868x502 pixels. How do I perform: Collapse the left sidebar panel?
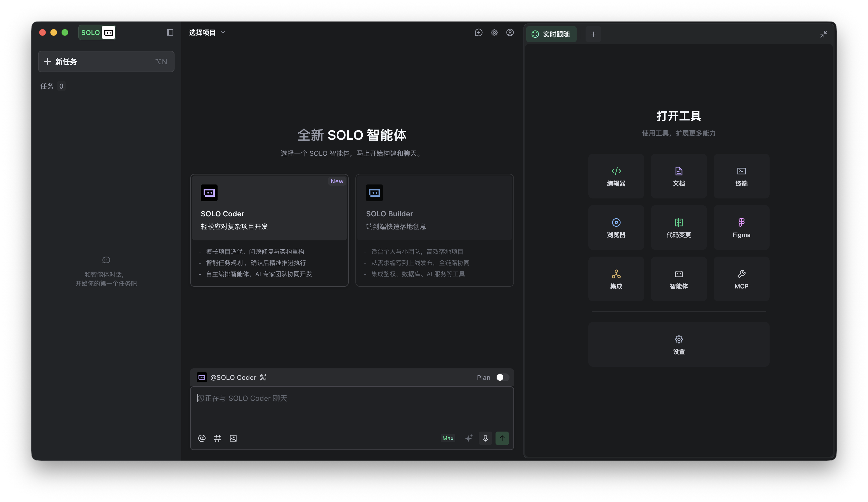click(x=170, y=33)
